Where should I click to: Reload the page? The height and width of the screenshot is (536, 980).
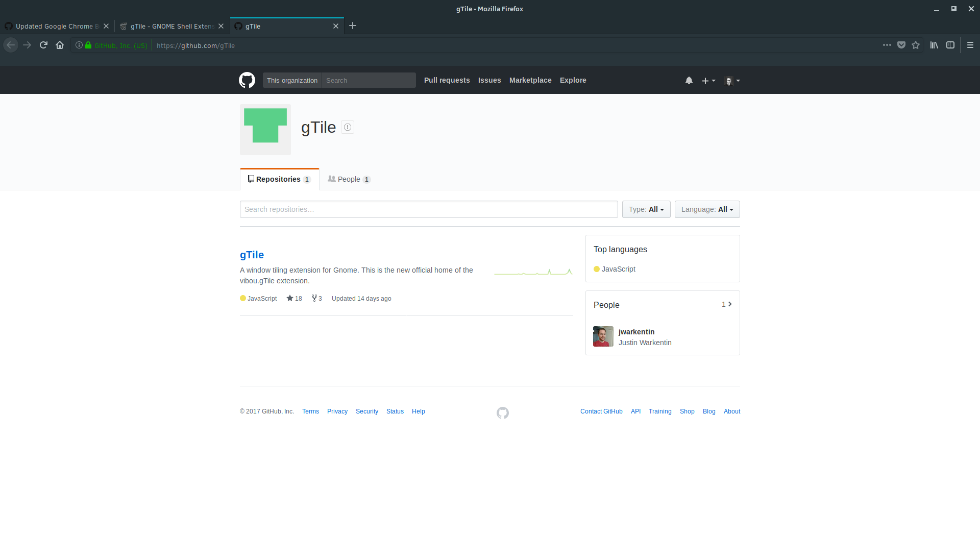[x=43, y=45]
